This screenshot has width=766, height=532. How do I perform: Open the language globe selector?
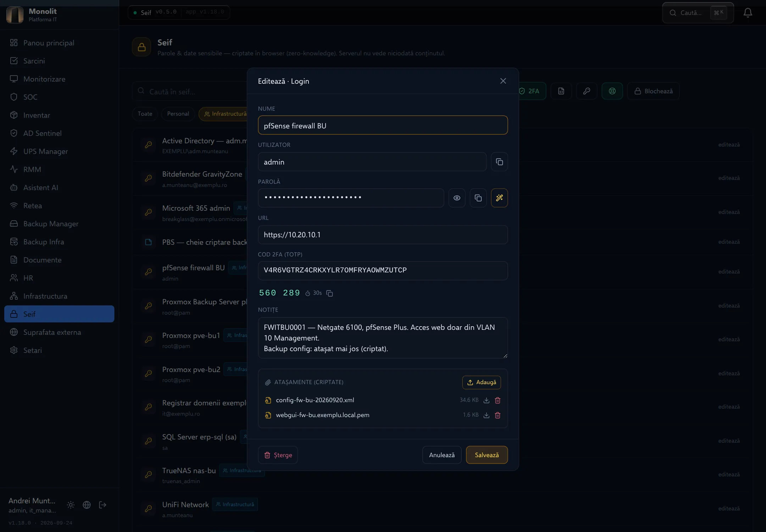coord(87,505)
